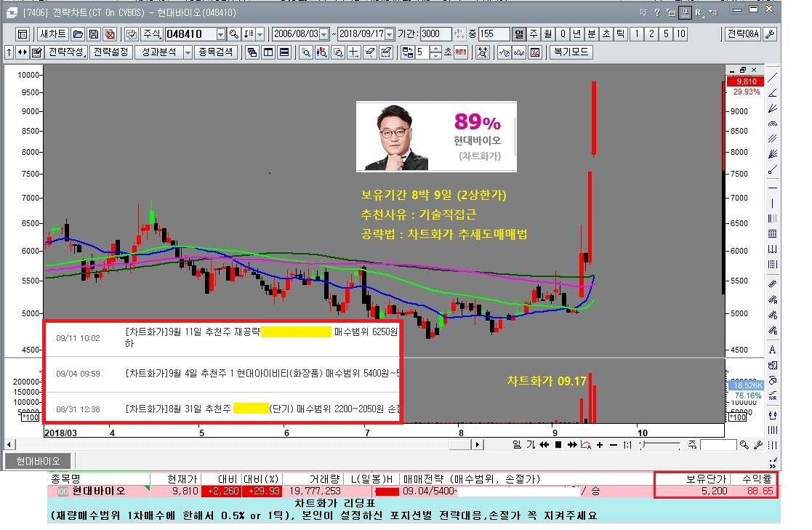Toggle the monthly 월 period button
This screenshot has width=812, height=530.
548,34
